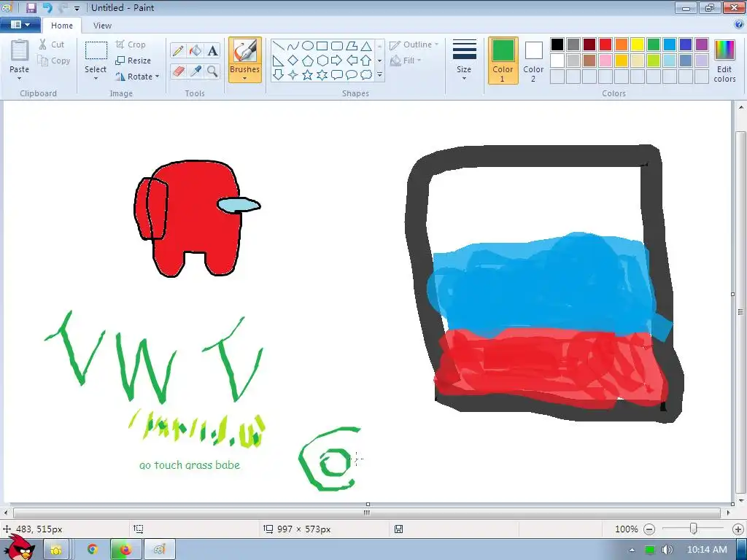Screen dimensions: 747x560
Task: Choose the Cloud callout shape
Action: pyautogui.click(x=366, y=75)
